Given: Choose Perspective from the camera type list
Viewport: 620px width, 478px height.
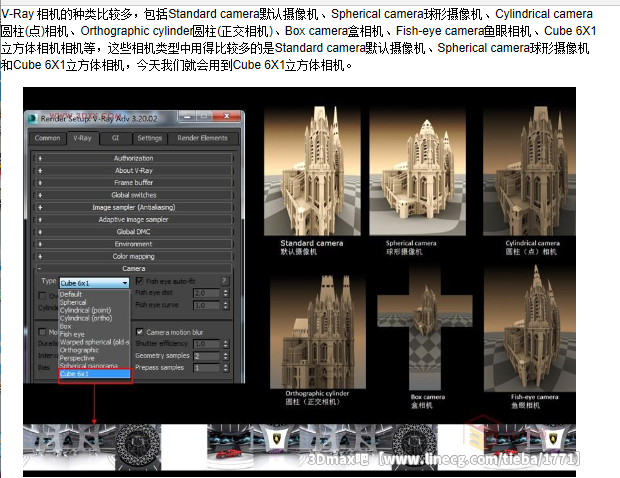Looking at the screenshot, I should (94, 358).
